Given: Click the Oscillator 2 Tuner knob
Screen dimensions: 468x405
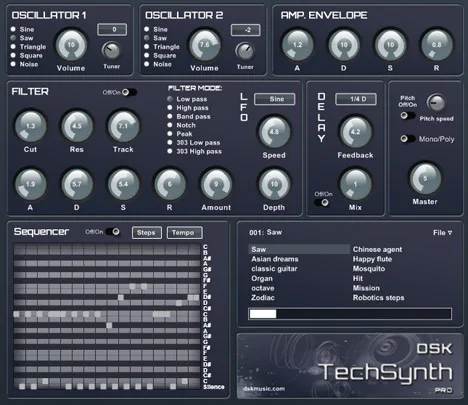Looking at the screenshot, I should pyautogui.click(x=245, y=51).
